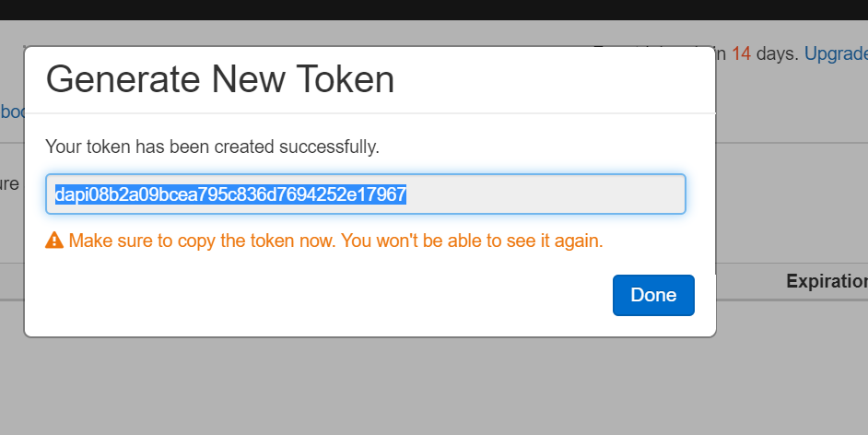Click inside the generated token field
Screen dimensions: 868x435
point(544,194)
